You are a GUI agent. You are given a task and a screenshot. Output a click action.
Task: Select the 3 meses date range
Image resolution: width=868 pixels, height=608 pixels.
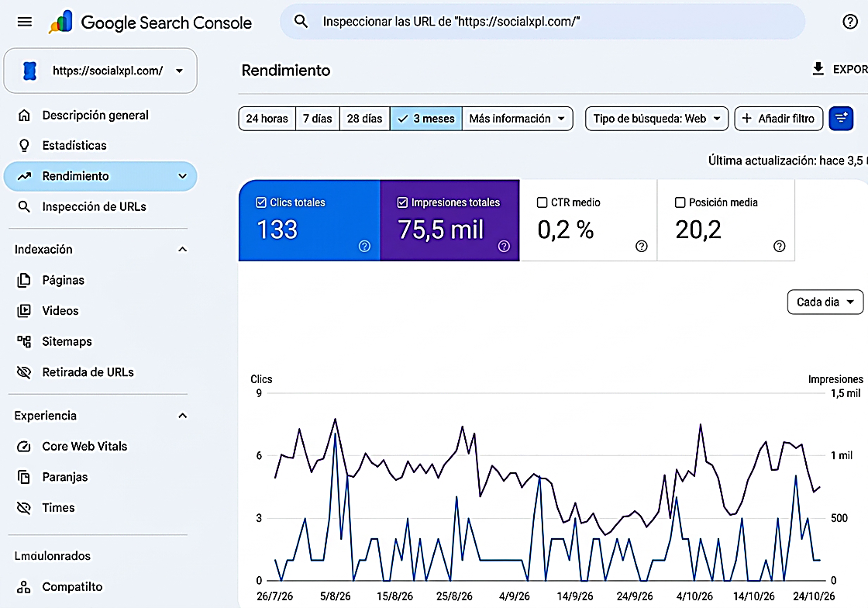(x=425, y=119)
